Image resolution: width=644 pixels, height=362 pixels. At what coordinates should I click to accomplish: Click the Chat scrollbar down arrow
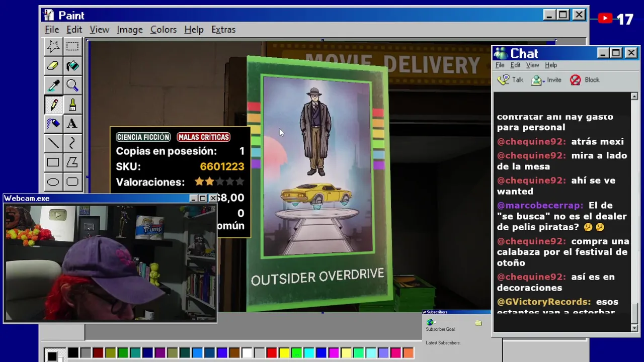[634, 328]
